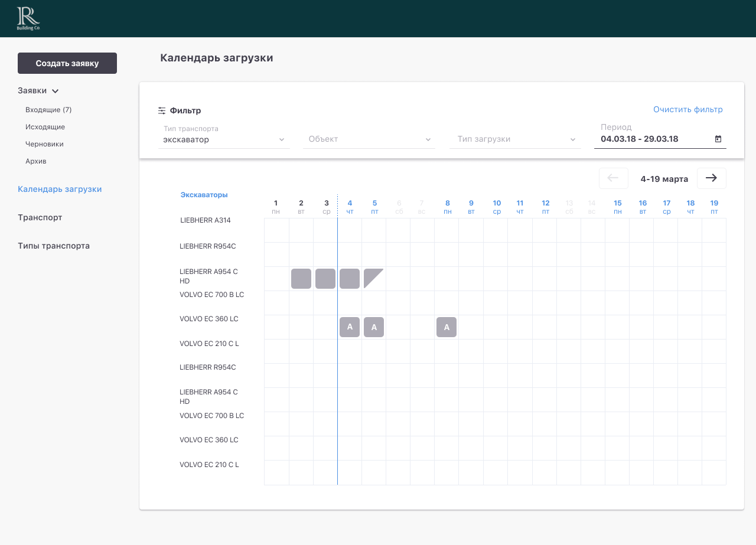This screenshot has width=756, height=545.
Task: Click the filter sliders icon
Action: [162, 110]
